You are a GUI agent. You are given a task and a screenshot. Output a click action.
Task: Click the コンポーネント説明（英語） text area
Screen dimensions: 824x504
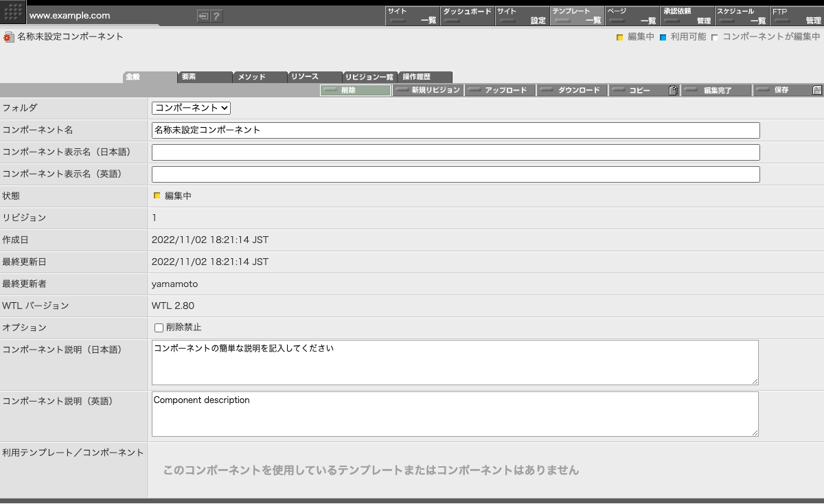point(455,414)
